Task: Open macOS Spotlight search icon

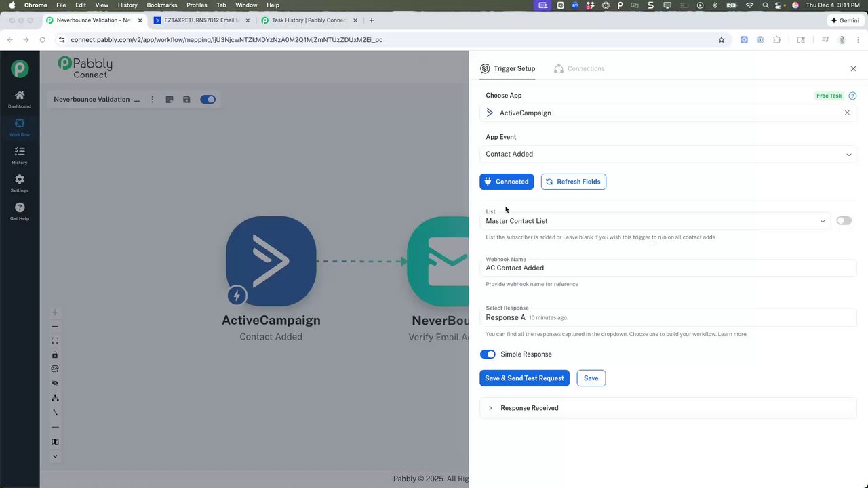Action: pyautogui.click(x=765, y=5)
